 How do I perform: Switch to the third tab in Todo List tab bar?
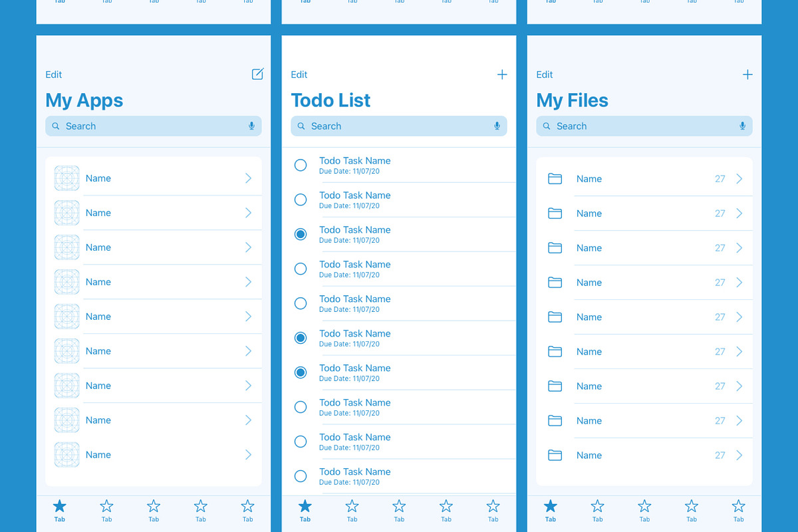[399, 511]
